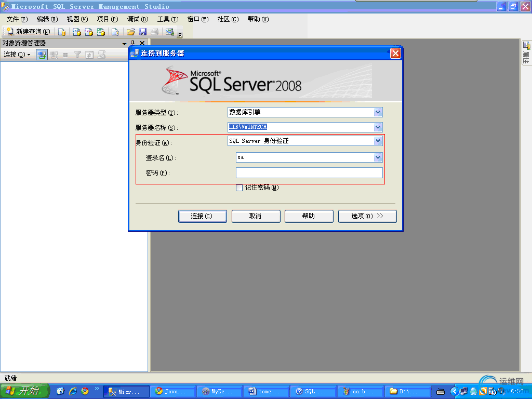
Task: Open the 帮助(H) menu
Action: (258, 19)
